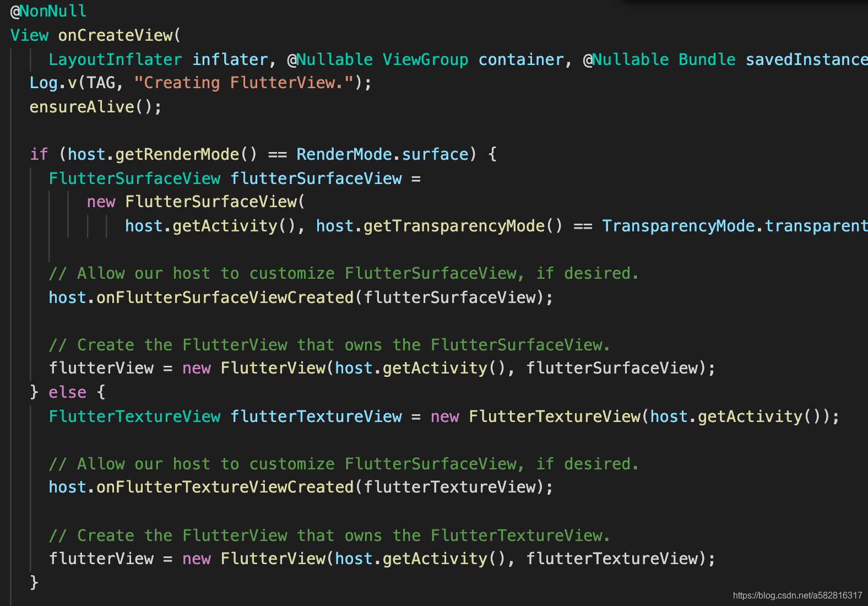Select the LayoutInflater type name
Viewport: 868px width, 606px height.
pos(115,59)
